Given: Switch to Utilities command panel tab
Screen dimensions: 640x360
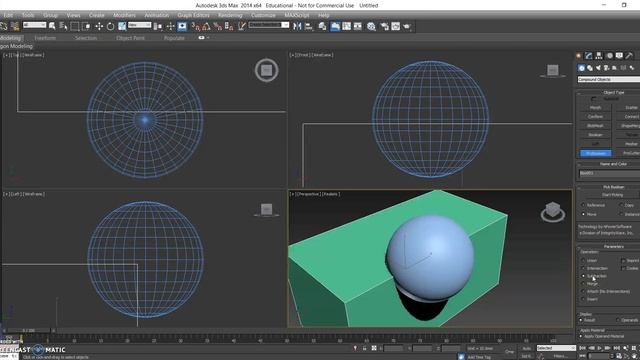Looking at the screenshot, I should (629, 56).
